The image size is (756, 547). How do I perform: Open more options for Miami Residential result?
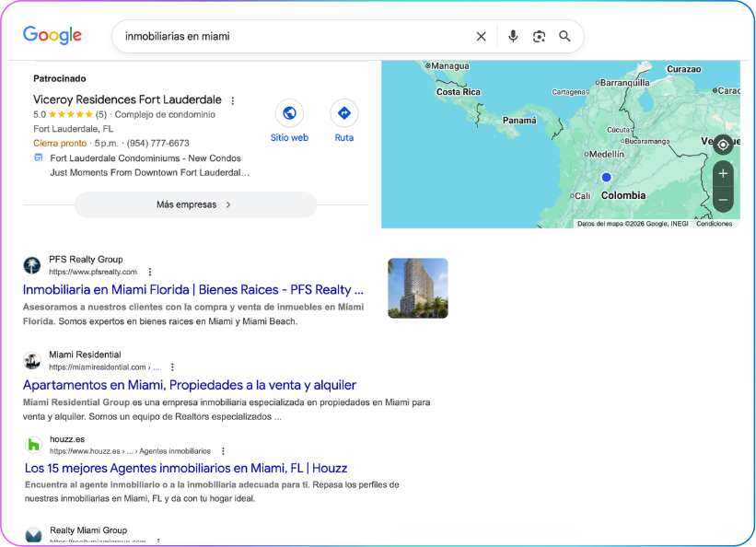click(x=172, y=367)
